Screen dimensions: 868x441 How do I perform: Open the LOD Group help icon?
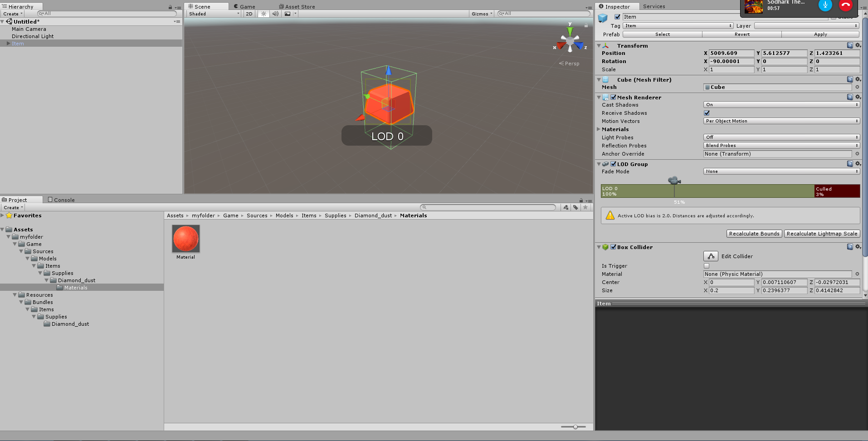850,164
